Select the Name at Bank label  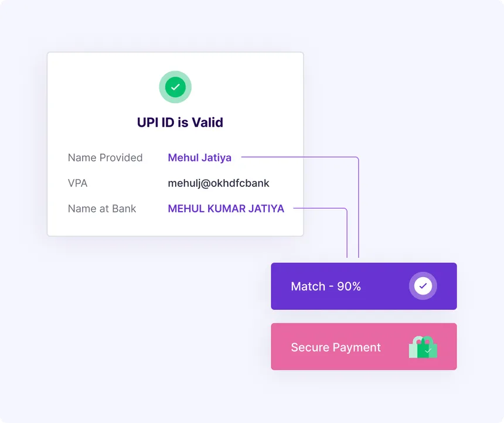[x=102, y=209]
